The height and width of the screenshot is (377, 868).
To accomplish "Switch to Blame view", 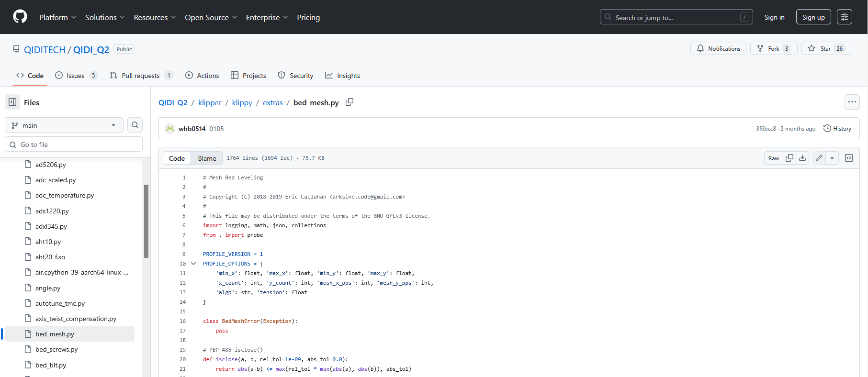I will coord(207,158).
